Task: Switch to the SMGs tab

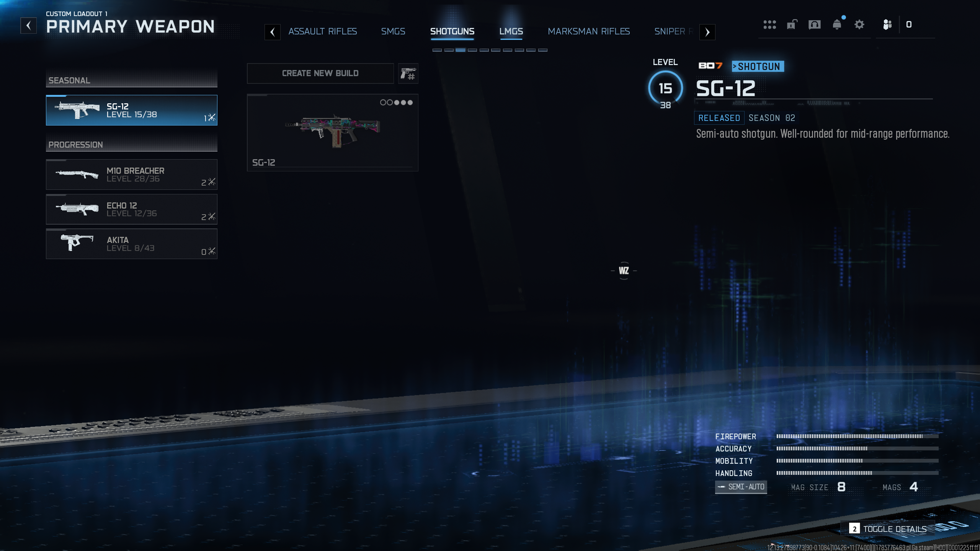Action: [x=393, y=31]
